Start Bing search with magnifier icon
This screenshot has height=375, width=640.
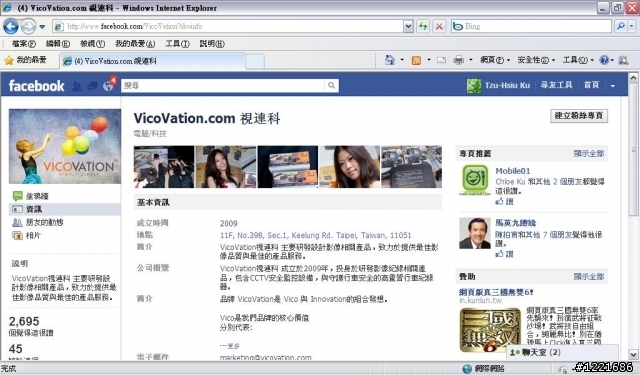[621, 27]
